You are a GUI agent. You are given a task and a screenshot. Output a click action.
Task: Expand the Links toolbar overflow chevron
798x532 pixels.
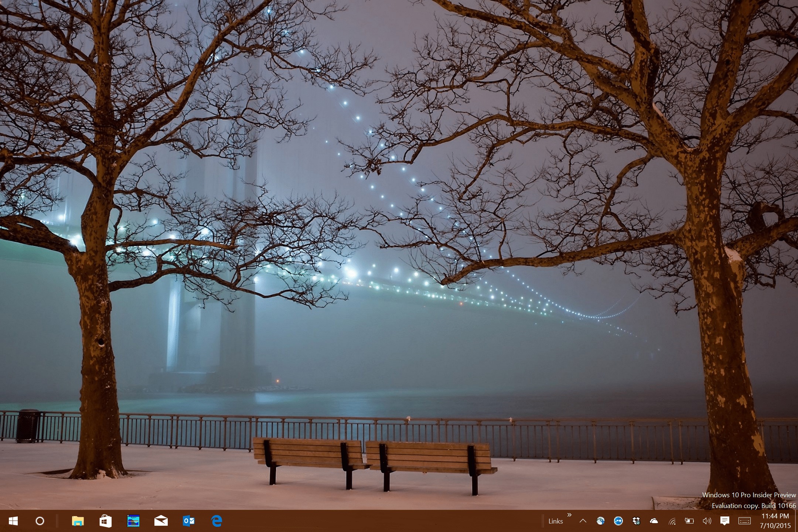569,515
